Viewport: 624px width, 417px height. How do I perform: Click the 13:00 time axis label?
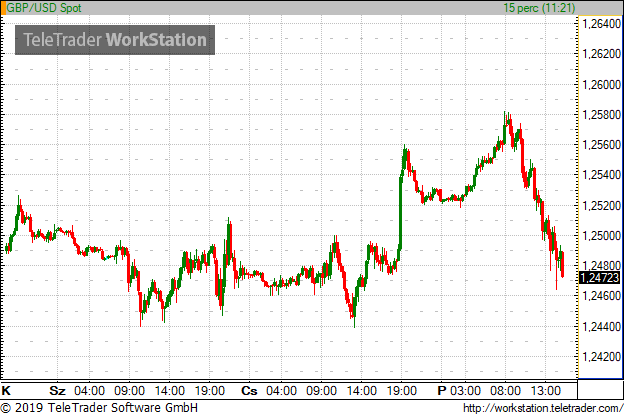click(546, 391)
